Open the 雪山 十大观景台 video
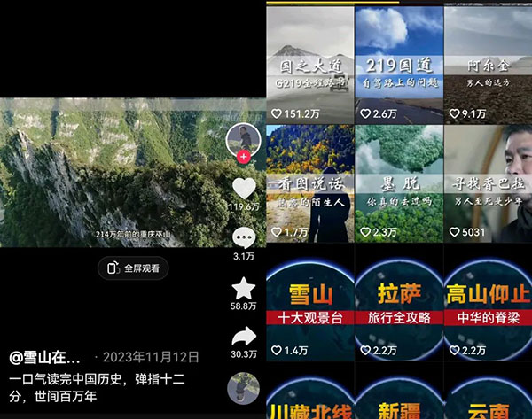Screen dimensions: 532x419 [x=310, y=301]
